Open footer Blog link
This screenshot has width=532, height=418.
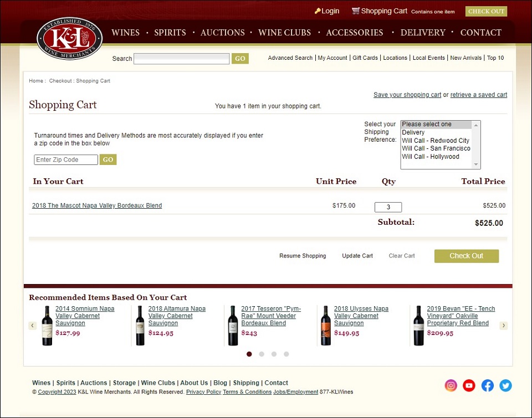click(x=220, y=383)
